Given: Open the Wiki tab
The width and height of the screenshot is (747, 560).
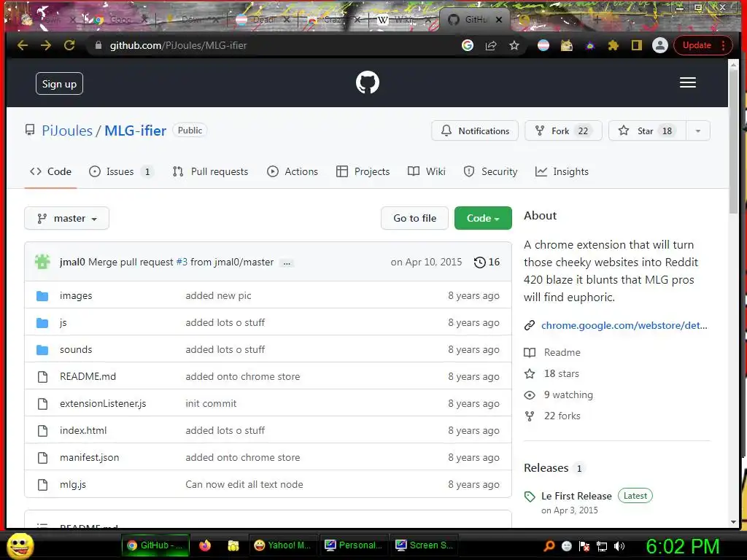Looking at the screenshot, I should click(x=427, y=171).
